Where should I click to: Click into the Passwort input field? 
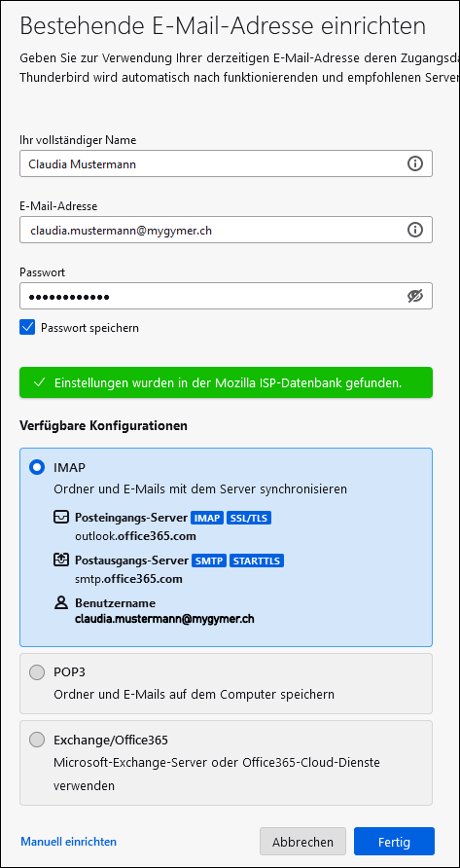226,296
